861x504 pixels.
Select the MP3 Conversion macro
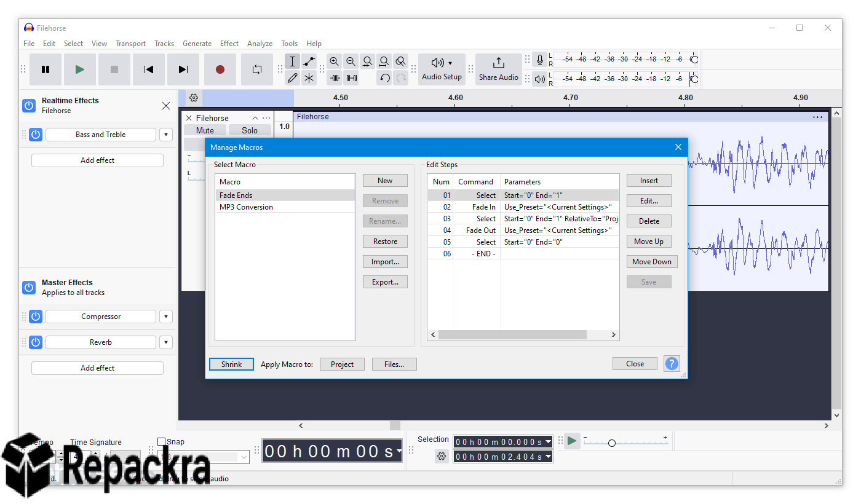click(285, 207)
